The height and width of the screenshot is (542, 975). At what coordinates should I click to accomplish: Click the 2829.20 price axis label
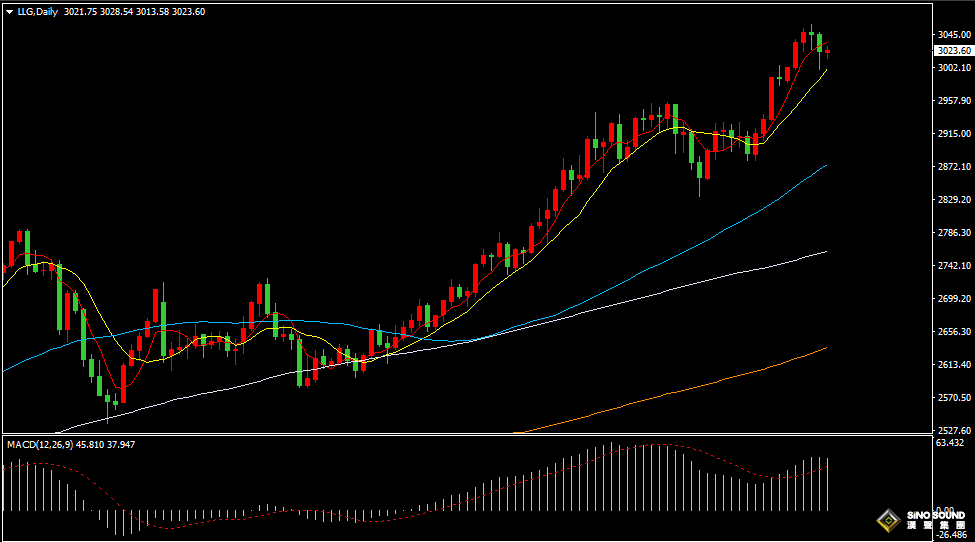click(954, 200)
